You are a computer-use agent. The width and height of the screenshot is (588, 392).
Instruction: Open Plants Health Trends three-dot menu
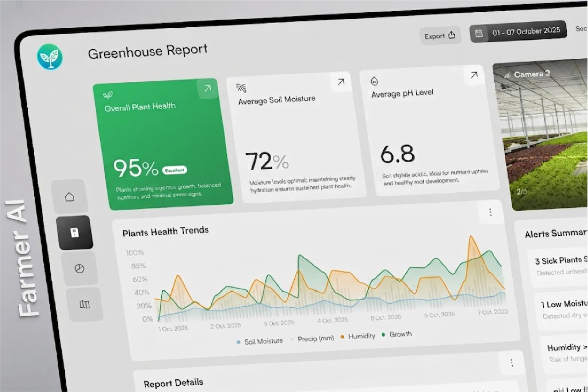pos(490,212)
